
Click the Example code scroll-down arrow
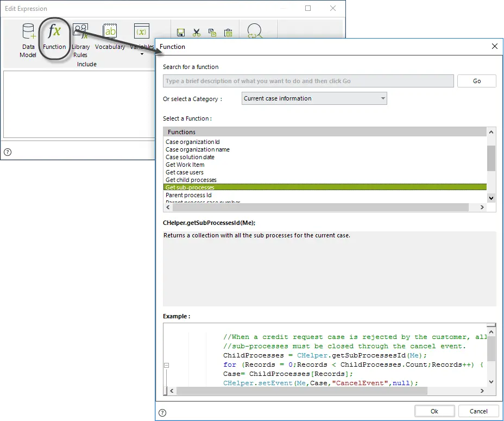tap(491, 382)
